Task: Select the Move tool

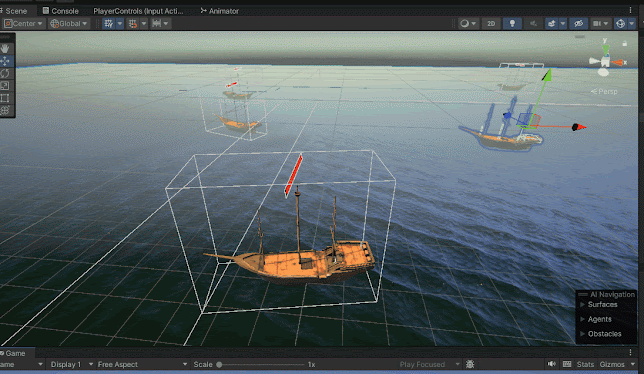Action: 5,61
